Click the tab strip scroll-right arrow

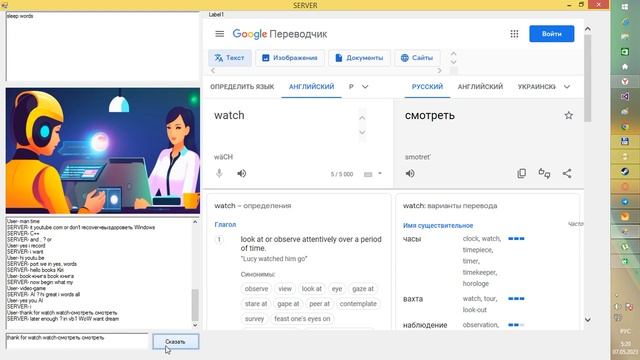click(x=439, y=71)
